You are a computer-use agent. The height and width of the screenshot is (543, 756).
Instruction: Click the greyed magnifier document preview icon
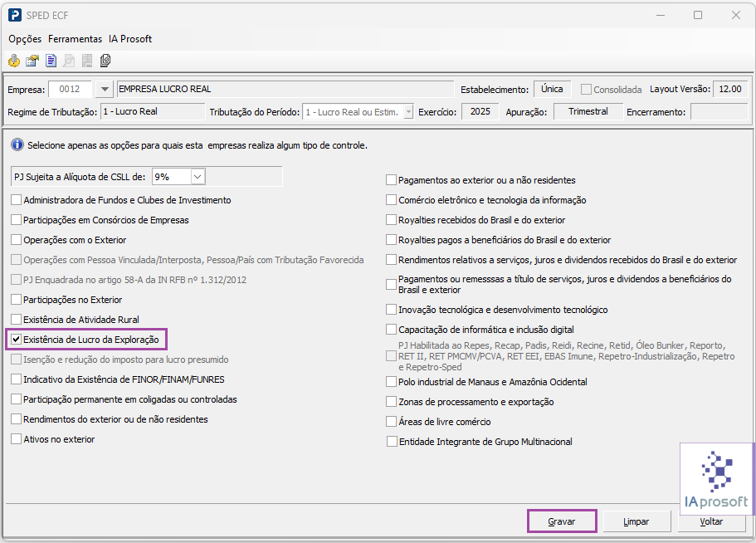pyautogui.click(x=69, y=61)
